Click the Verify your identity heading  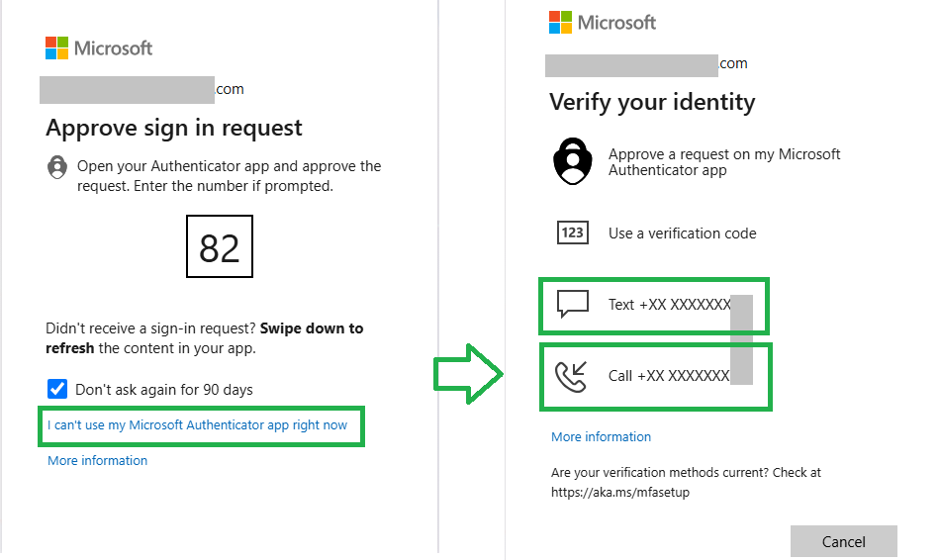[652, 102]
